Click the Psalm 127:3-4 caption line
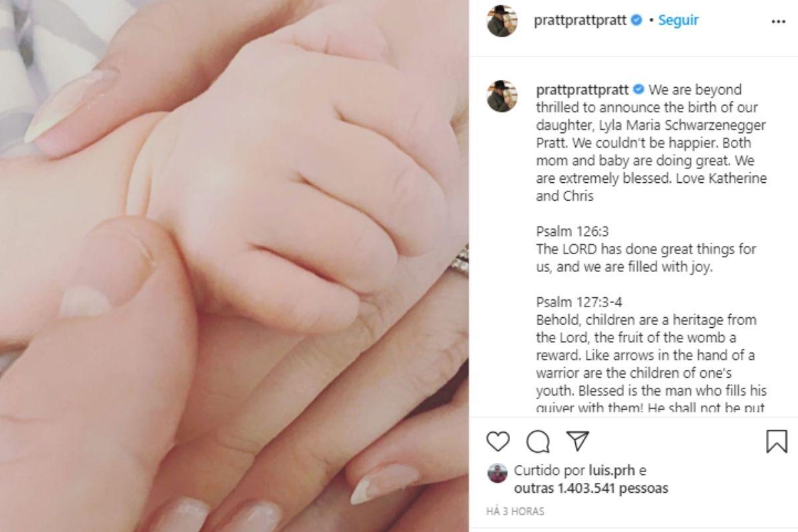Screen dimensions: 798x532 pos(579,302)
